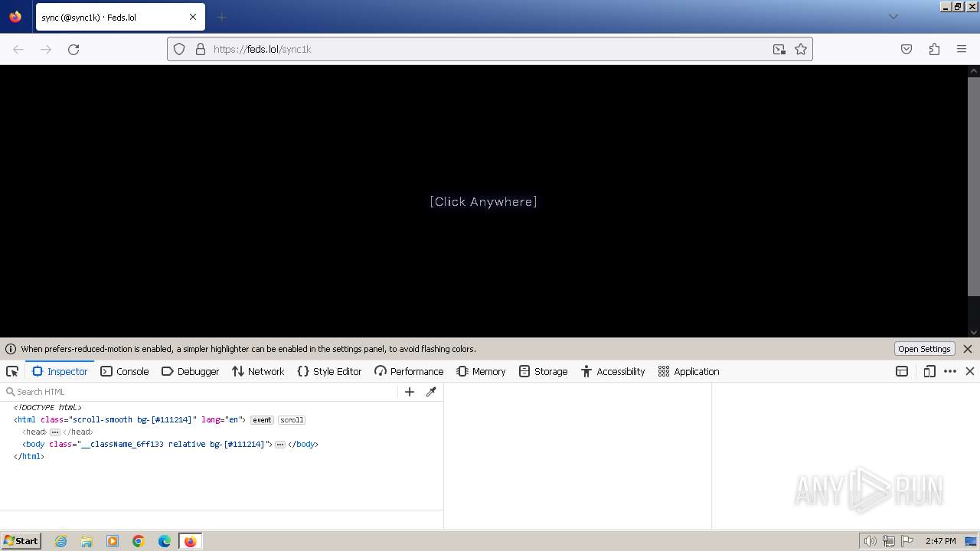View site security info via padlock icon
980x551 pixels.
pyautogui.click(x=201, y=49)
